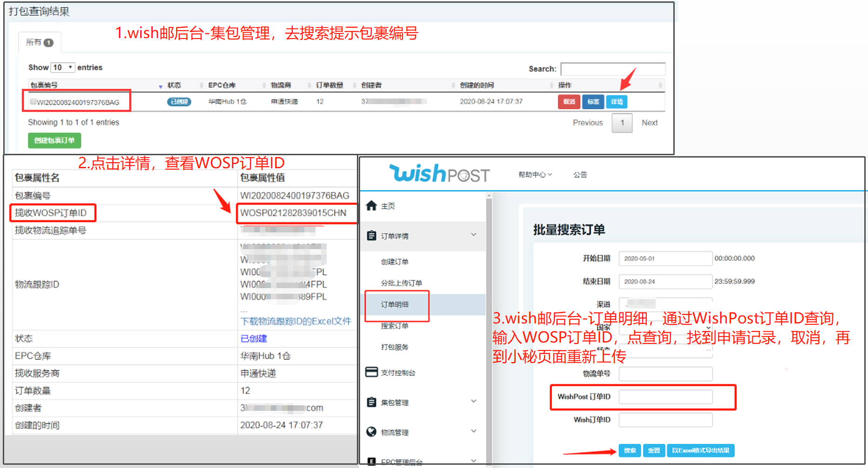
Task: Open the 帮助中心 dropdown menu
Action: click(535, 174)
